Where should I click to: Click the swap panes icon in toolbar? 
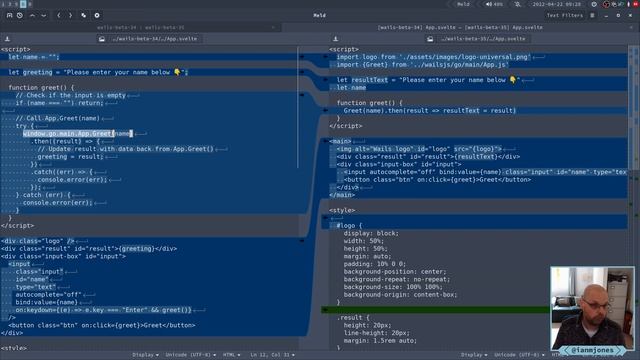point(84,15)
